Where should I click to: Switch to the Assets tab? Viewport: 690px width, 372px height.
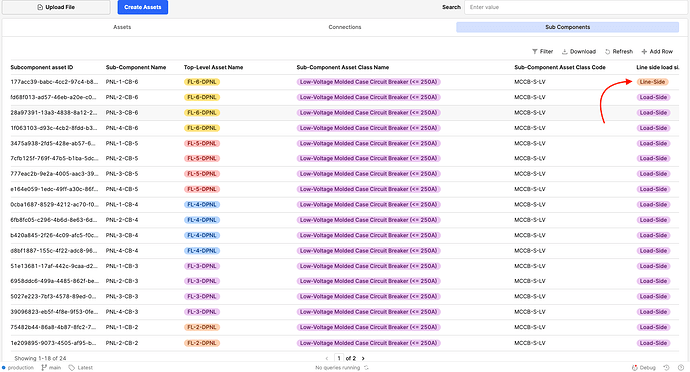pyautogui.click(x=122, y=27)
